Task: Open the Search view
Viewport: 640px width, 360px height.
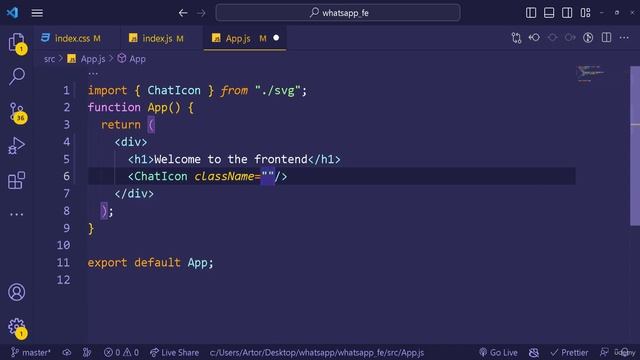Action: pos(17,76)
